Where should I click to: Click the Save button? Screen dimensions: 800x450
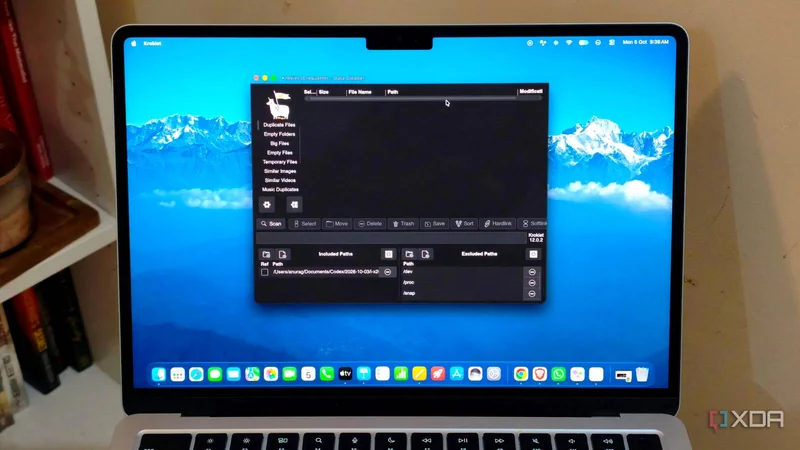[x=435, y=223]
